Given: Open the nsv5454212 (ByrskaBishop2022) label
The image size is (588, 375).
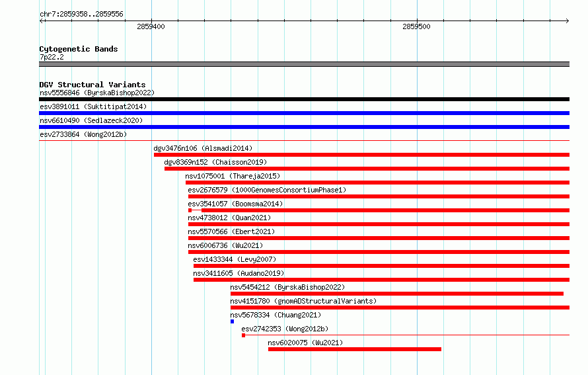Looking at the screenshot, I should coord(287,287).
